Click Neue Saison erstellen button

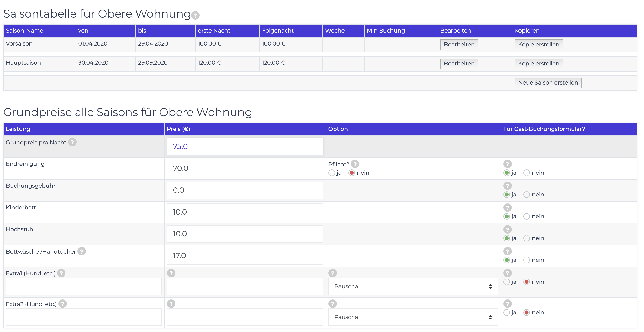coord(548,83)
